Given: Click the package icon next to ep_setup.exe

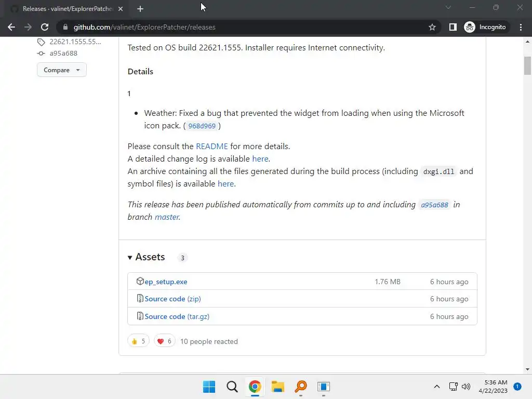Looking at the screenshot, I should (140, 281).
